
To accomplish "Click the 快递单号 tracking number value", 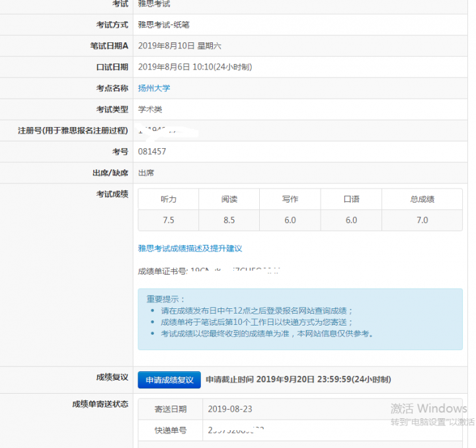I will (x=236, y=431).
